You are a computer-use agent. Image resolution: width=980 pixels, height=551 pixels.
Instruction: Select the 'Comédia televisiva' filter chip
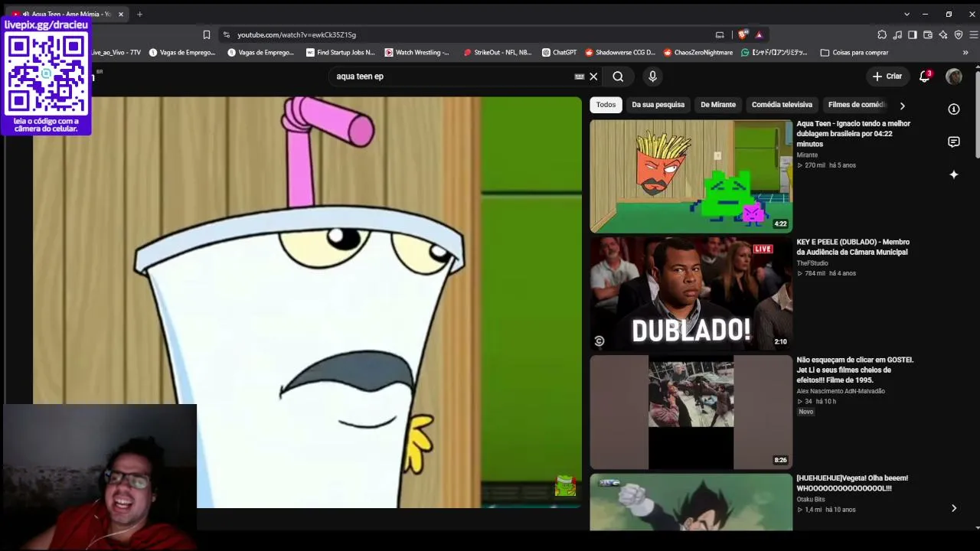coord(782,105)
